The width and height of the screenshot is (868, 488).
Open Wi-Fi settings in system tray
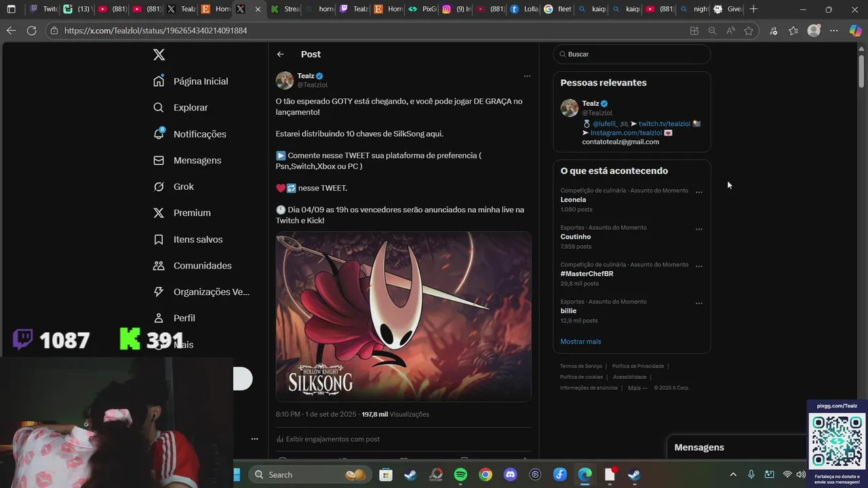click(787, 474)
